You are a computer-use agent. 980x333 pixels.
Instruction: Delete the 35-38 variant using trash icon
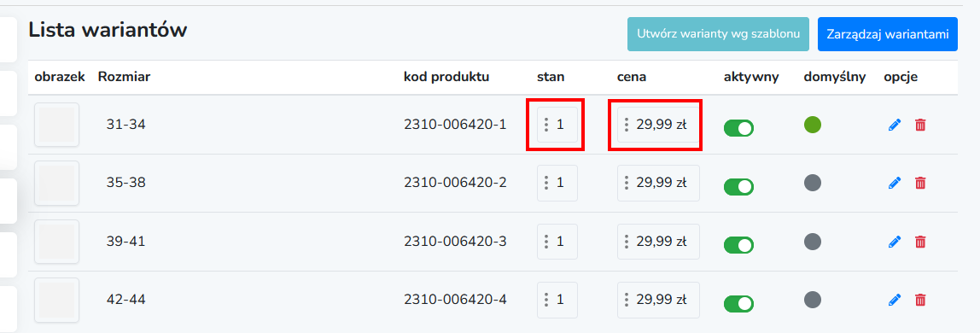(920, 183)
